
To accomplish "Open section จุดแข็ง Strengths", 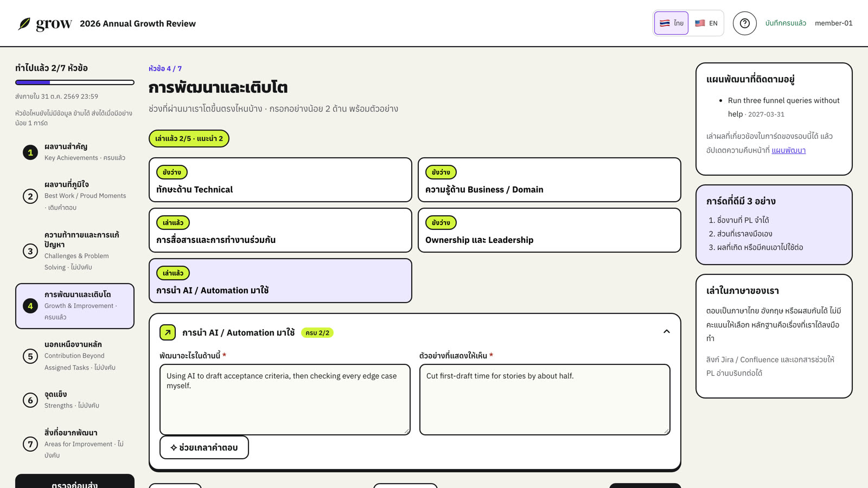I will tap(75, 400).
